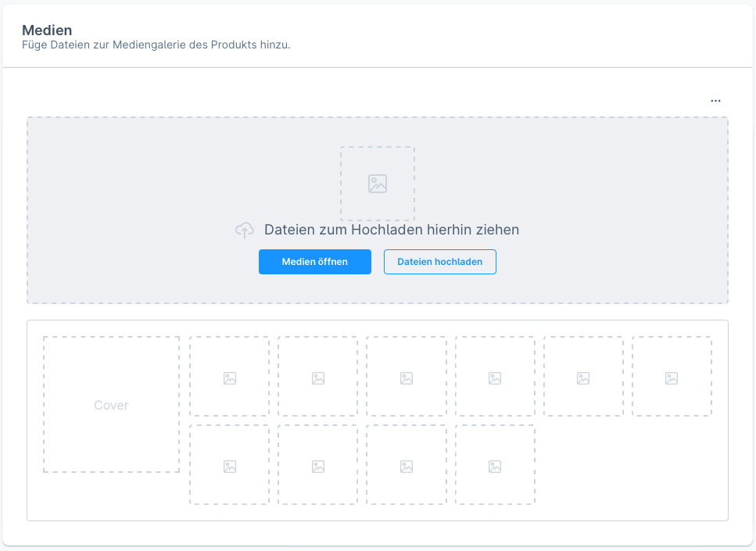Screen dimensions: 756x551
Task: Select fifth image placeholder in top gallery row
Action: (583, 377)
